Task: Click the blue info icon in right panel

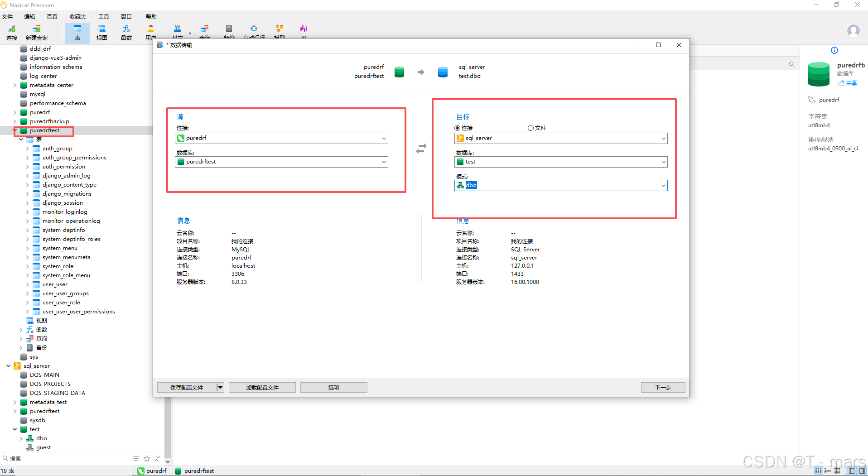Action: click(834, 50)
